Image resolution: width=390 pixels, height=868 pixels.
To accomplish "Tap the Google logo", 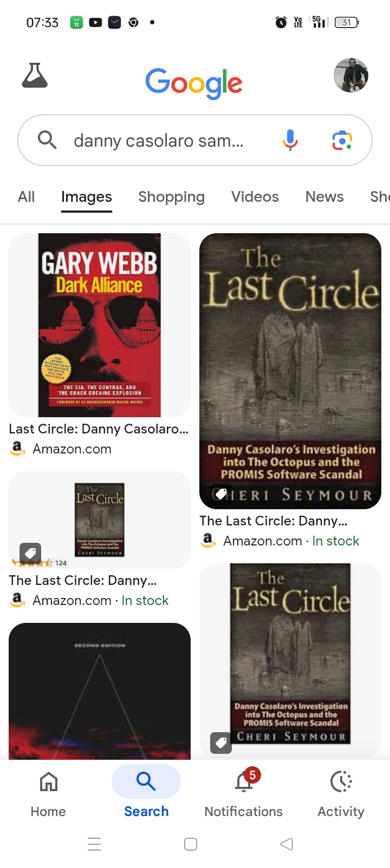I will (x=194, y=83).
